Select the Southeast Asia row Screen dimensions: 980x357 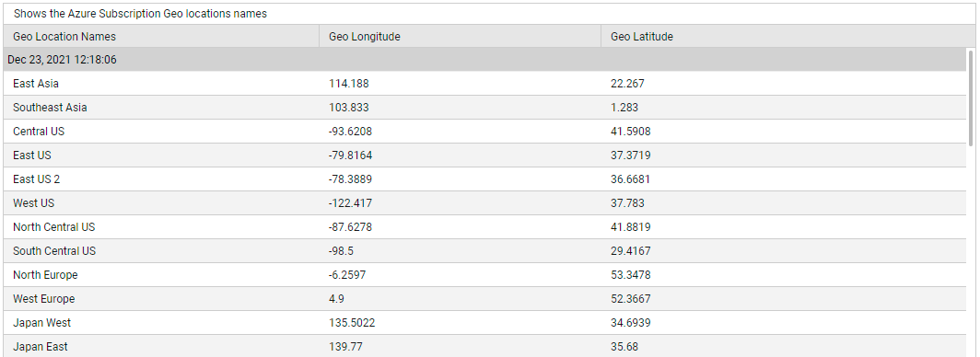pyautogui.click(x=484, y=108)
